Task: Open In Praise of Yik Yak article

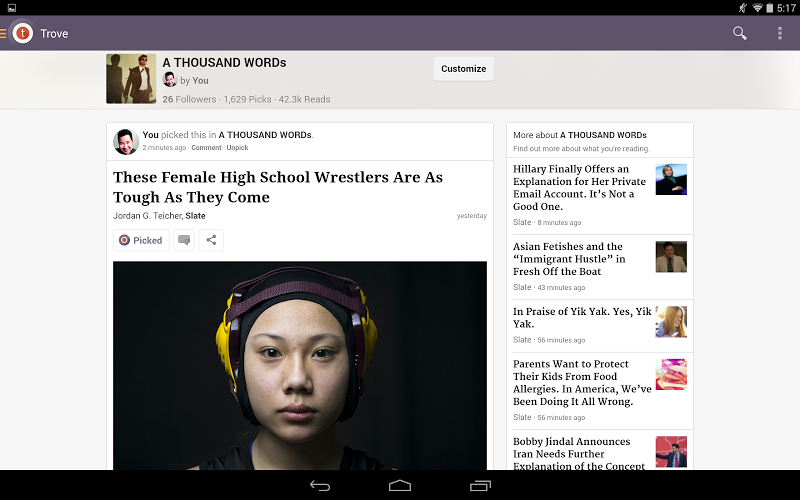Action: (x=582, y=317)
